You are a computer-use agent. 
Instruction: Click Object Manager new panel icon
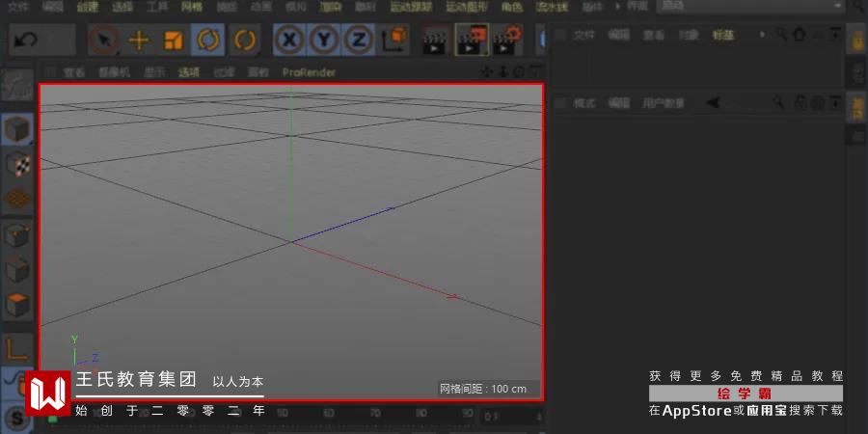pyautogui.click(x=835, y=35)
